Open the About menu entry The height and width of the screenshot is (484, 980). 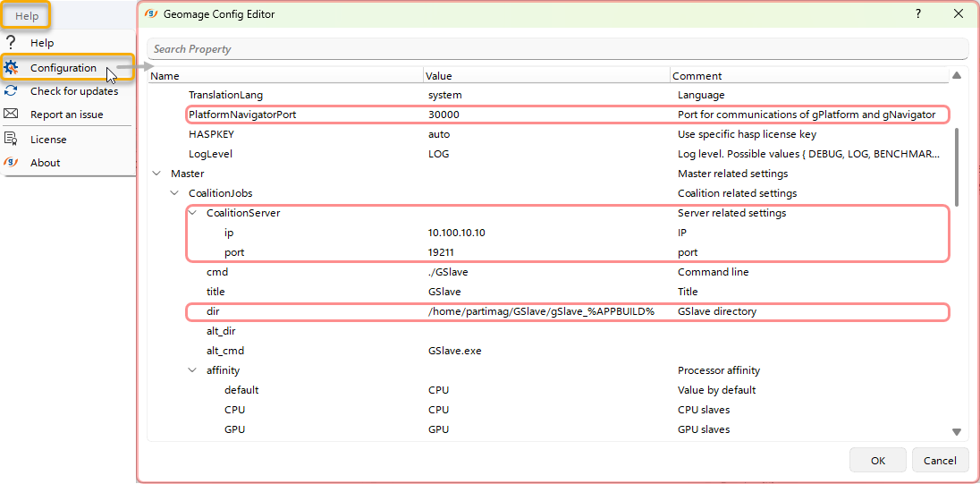point(45,163)
